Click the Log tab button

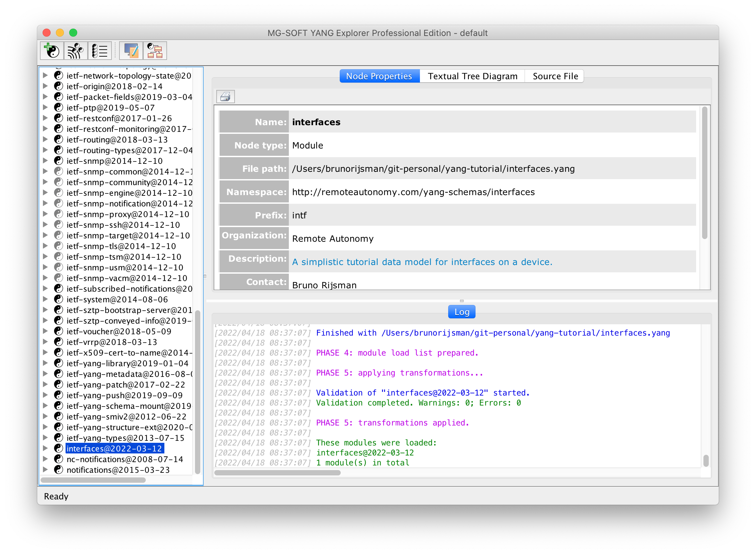point(462,312)
